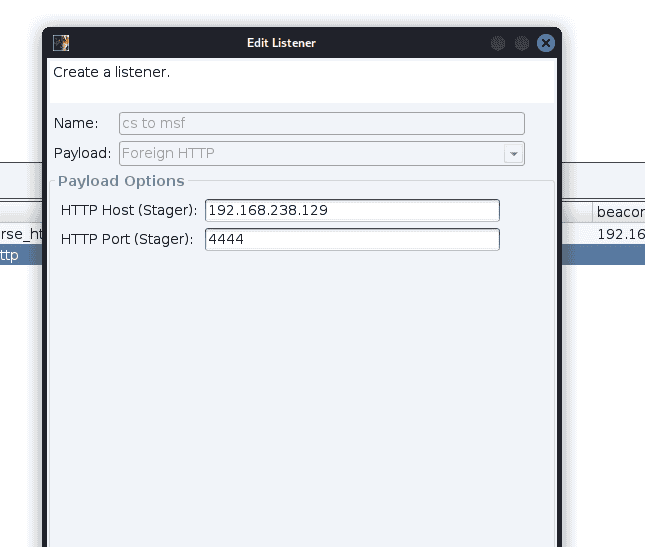Click the Cobalt Strike window icon in title bar
The width and height of the screenshot is (645, 547).
click(61, 43)
